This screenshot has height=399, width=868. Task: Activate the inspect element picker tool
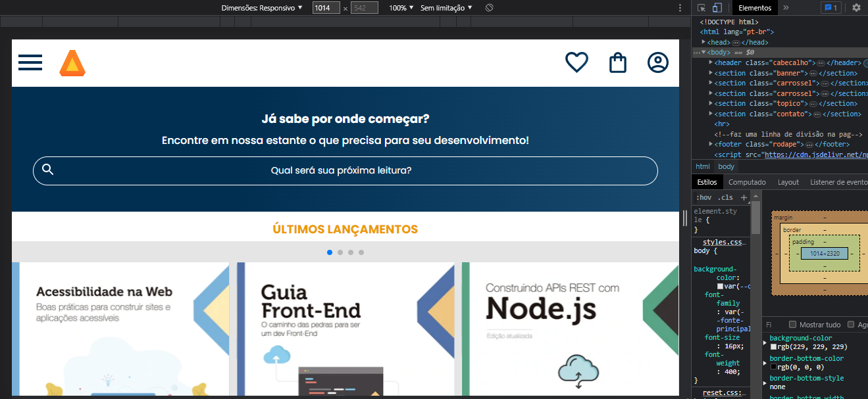[x=702, y=8]
